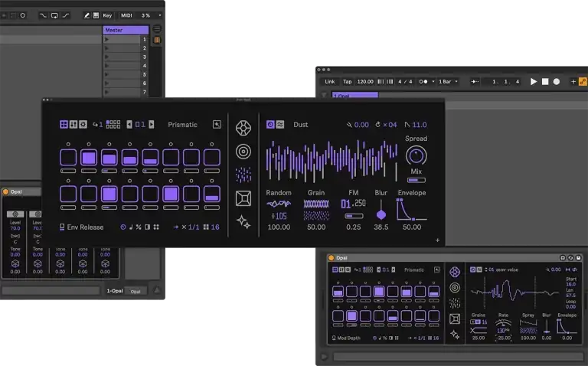Launch scene 1 in the Master track
This screenshot has height=366, width=588.
click(x=107, y=39)
